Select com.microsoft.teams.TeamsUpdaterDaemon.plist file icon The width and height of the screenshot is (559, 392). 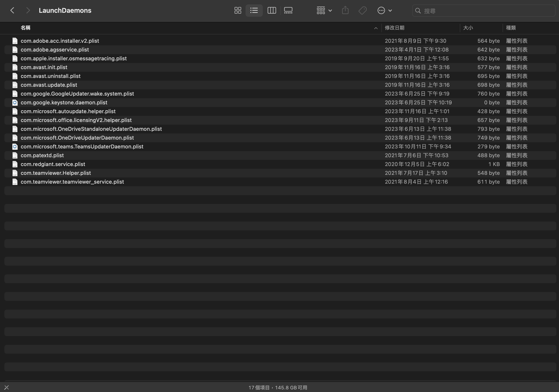click(x=15, y=147)
